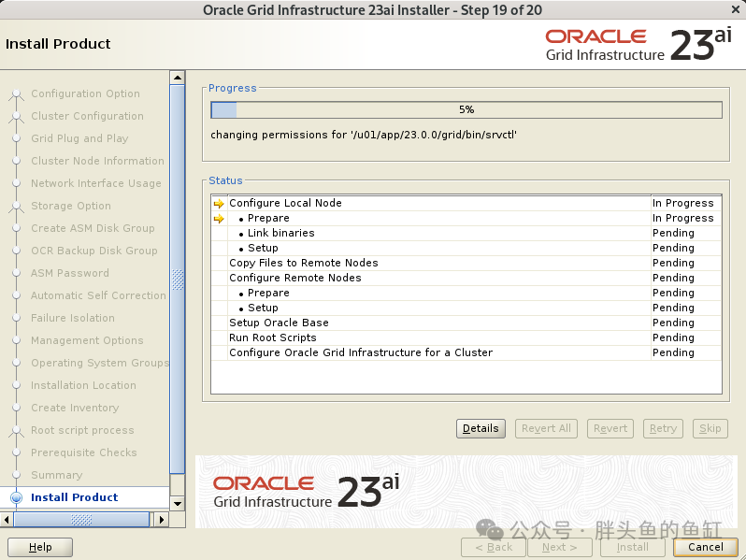
Task: Click the Configure Remote Nodes row
Action: click(x=466, y=278)
